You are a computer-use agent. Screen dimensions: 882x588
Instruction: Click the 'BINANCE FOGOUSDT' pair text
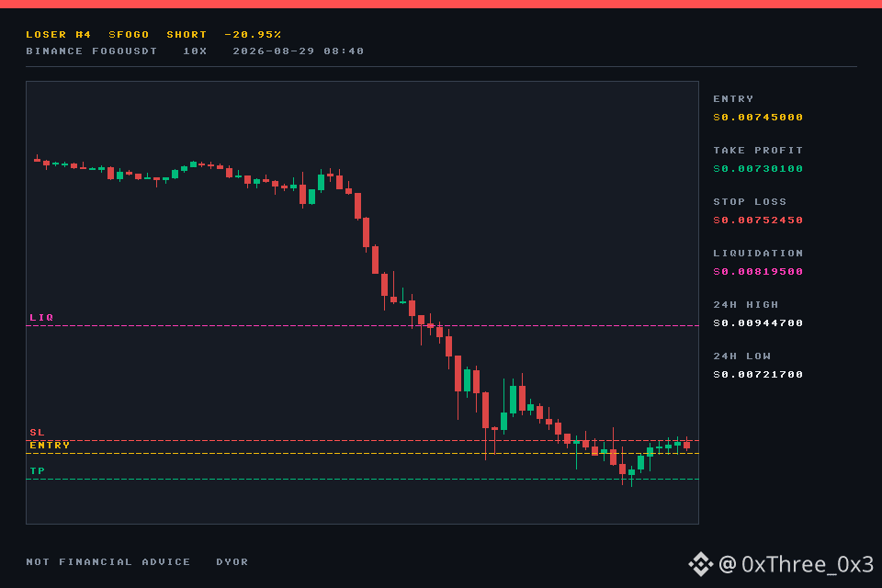pyautogui.click(x=92, y=51)
